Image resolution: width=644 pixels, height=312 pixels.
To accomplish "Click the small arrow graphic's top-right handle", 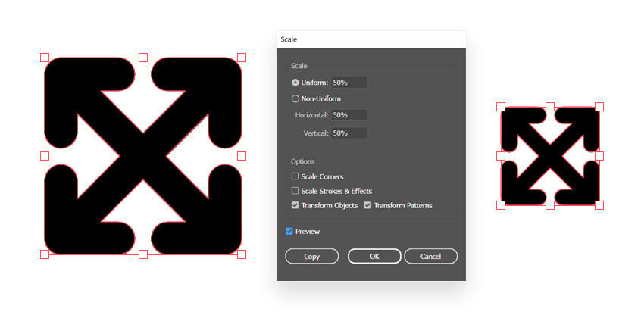I will 599,107.
